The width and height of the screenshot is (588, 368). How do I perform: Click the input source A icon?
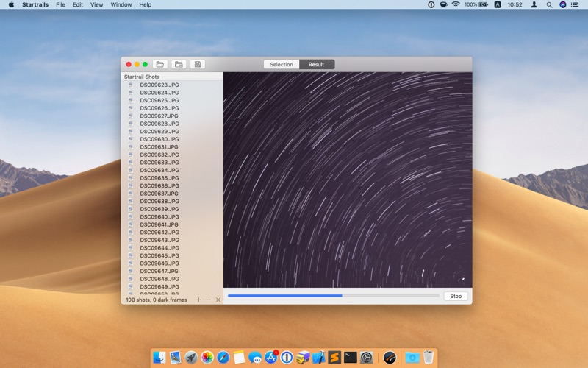tap(498, 5)
